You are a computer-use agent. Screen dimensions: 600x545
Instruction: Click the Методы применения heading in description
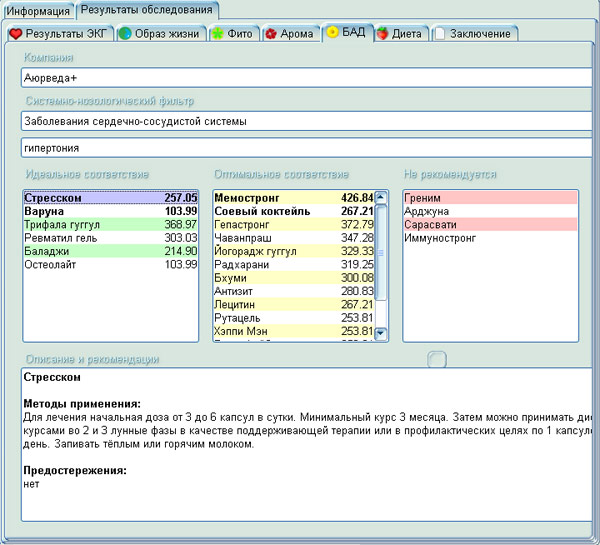(82, 404)
